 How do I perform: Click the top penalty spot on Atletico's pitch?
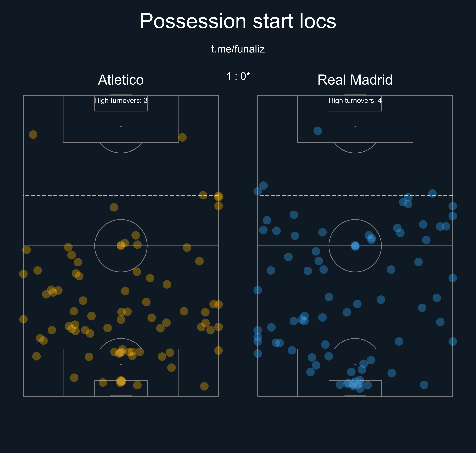tap(121, 127)
